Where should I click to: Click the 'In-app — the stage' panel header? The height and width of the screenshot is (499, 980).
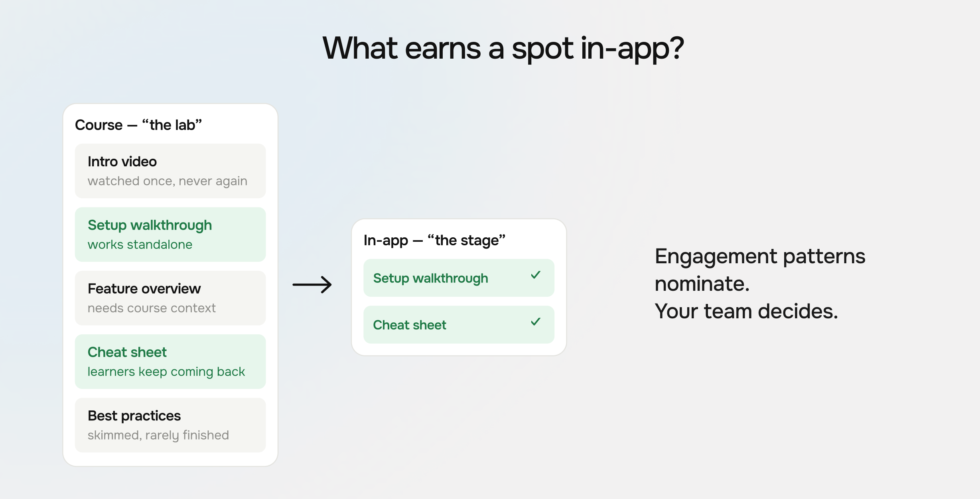pyautogui.click(x=434, y=240)
